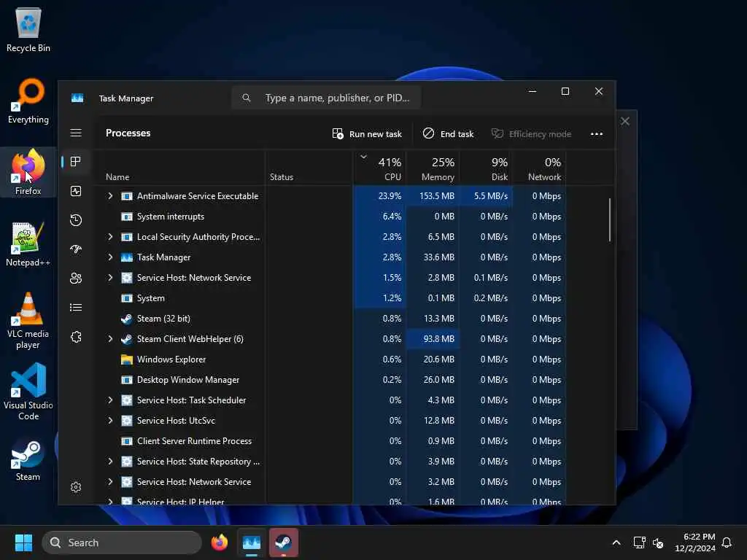
Task: Select the System process row
Action: (330, 298)
